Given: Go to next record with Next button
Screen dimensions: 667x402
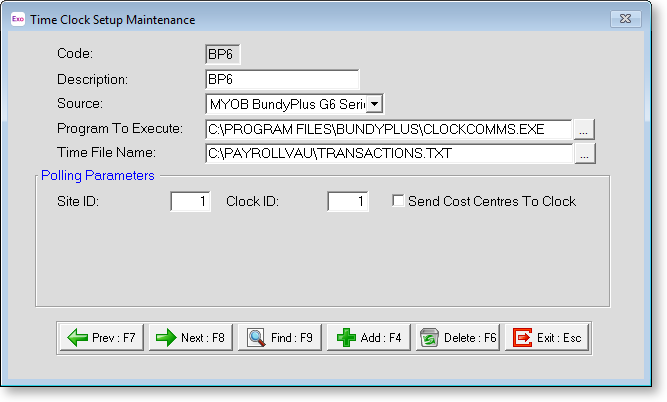Looking at the screenshot, I should pyautogui.click(x=191, y=338).
